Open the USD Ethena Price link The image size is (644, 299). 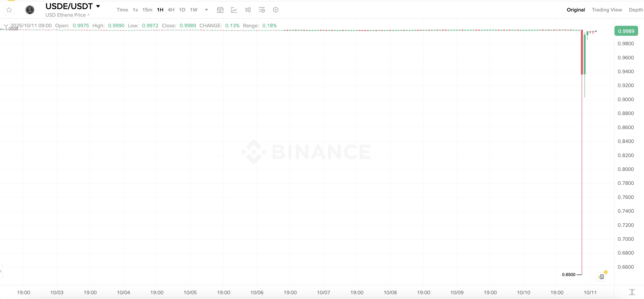pos(67,15)
